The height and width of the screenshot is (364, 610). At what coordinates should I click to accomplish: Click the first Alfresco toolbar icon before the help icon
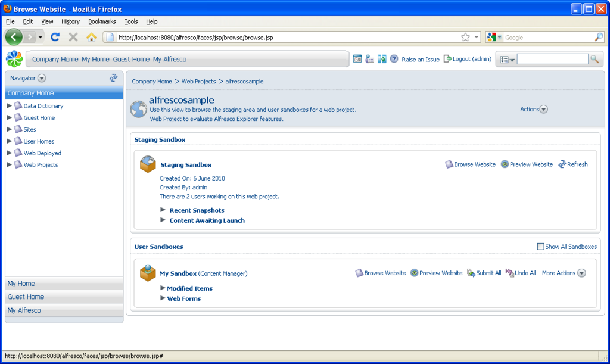click(x=357, y=59)
